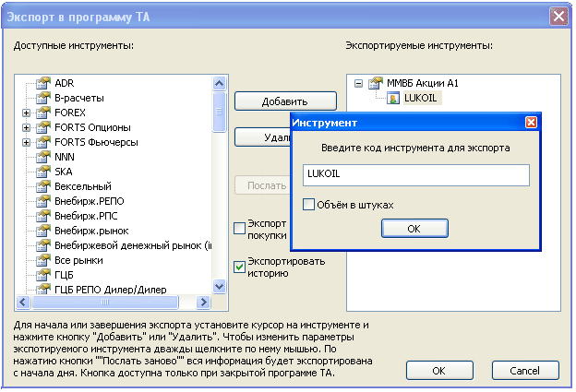Click the Cancel button
Viewport: 576px width, 392px height.
pos(525,371)
